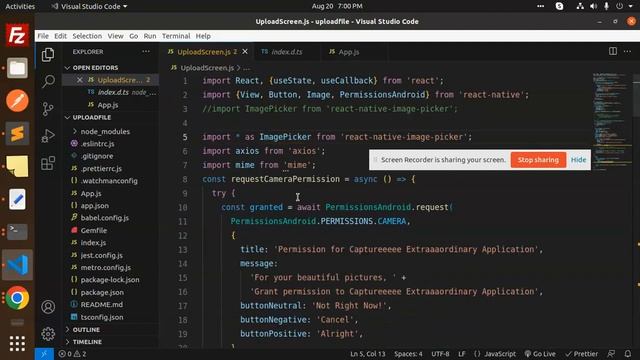Launch FileZilla from the dock

click(x=17, y=35)
